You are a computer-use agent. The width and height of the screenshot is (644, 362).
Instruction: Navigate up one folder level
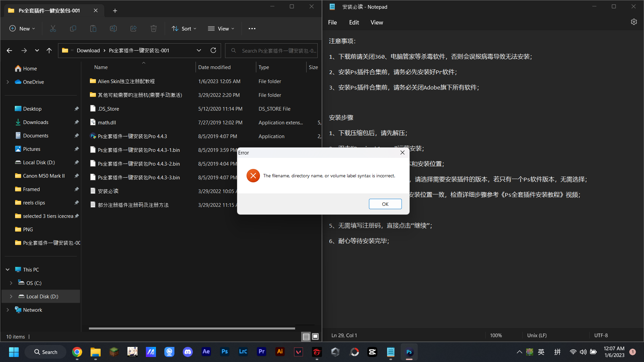(x=49, y=50)
